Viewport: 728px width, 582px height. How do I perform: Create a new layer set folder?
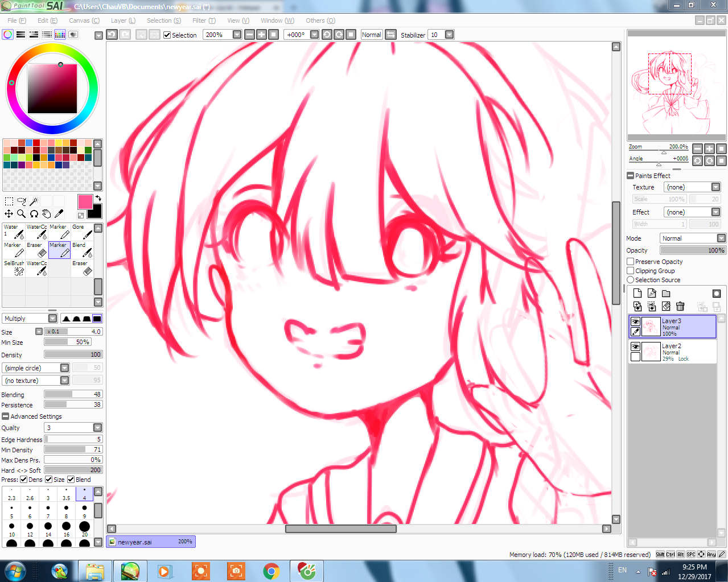point(666,294)
